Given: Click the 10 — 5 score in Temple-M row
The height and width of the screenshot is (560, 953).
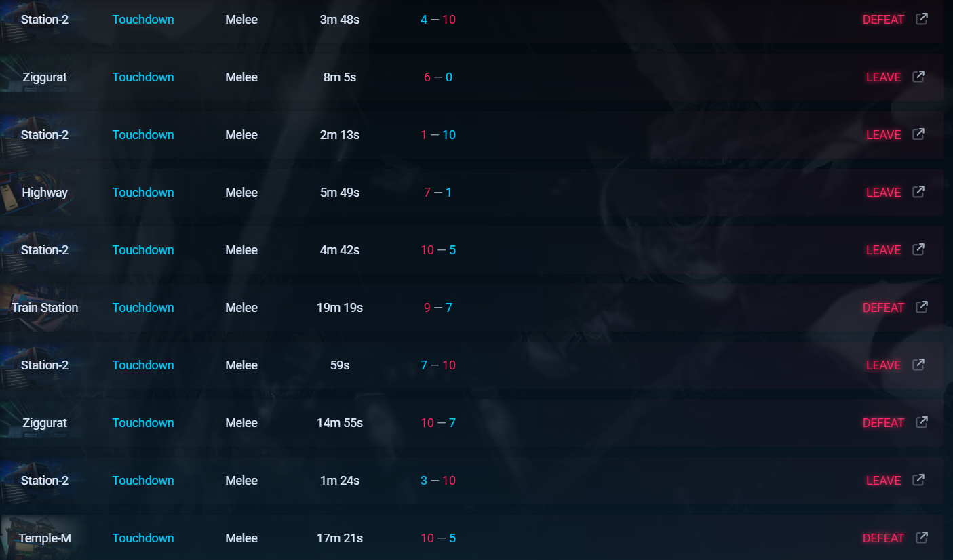Looking at the screenshot, I should click(x=438, y=538).
